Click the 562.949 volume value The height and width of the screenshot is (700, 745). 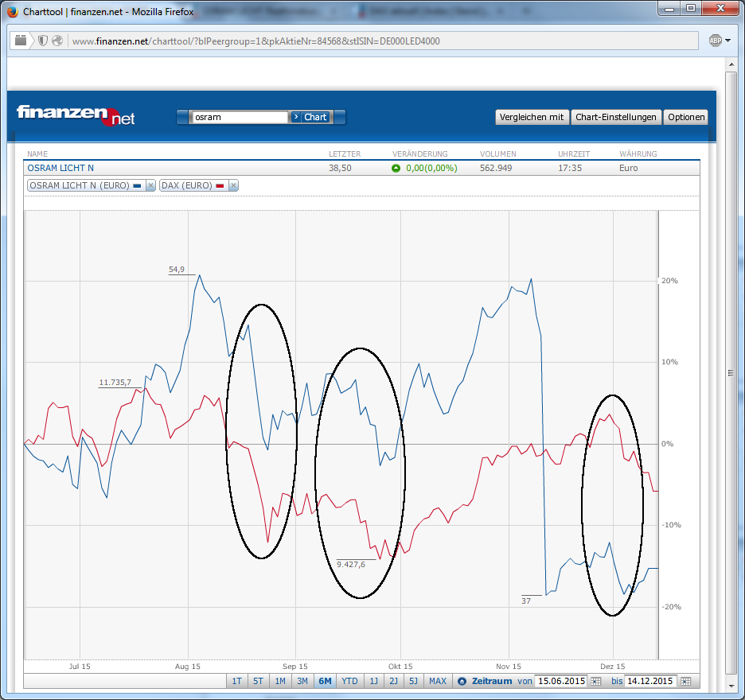[496, 168]
